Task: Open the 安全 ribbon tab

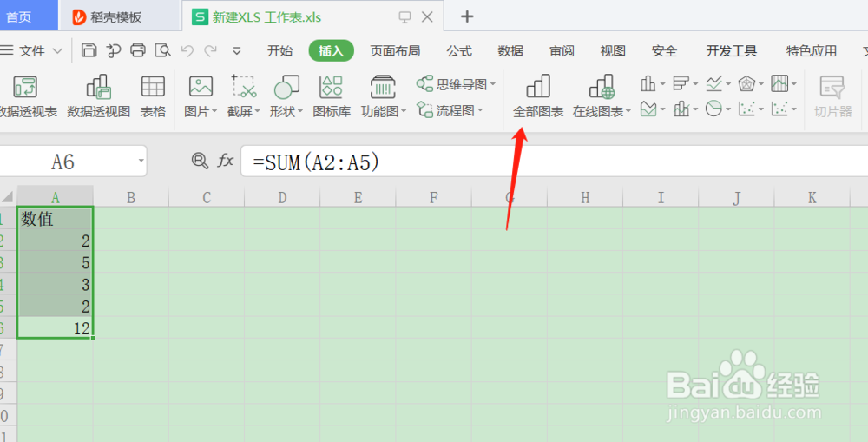Action: [x=664, y=51]
